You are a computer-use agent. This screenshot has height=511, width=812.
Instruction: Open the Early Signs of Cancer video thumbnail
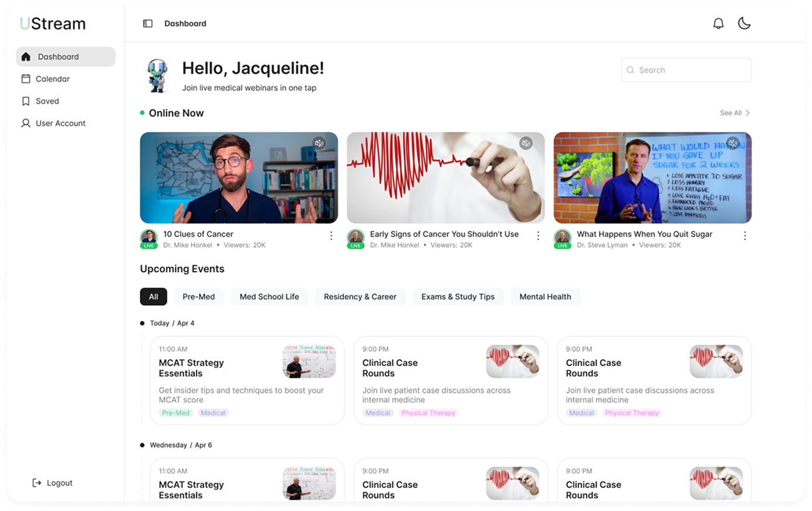445,177
